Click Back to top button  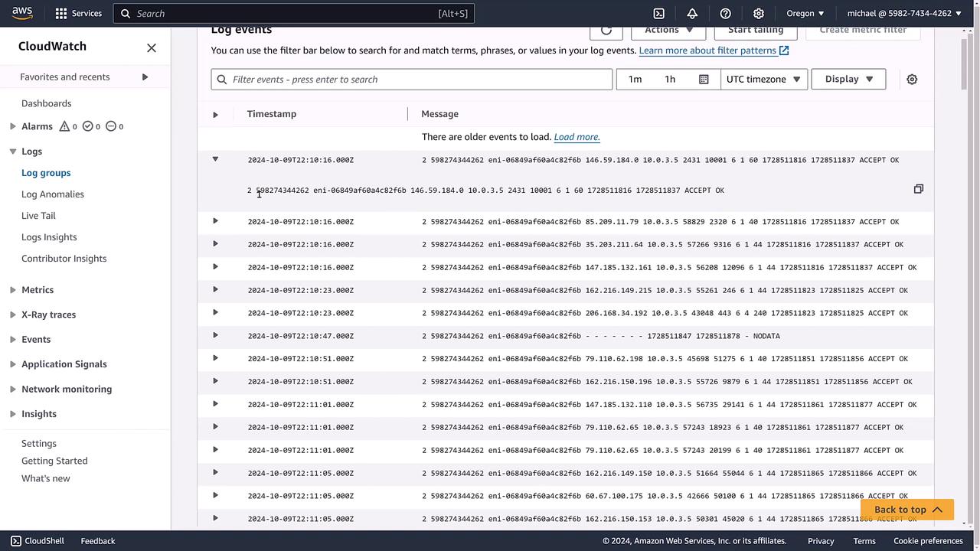(907, 510)
